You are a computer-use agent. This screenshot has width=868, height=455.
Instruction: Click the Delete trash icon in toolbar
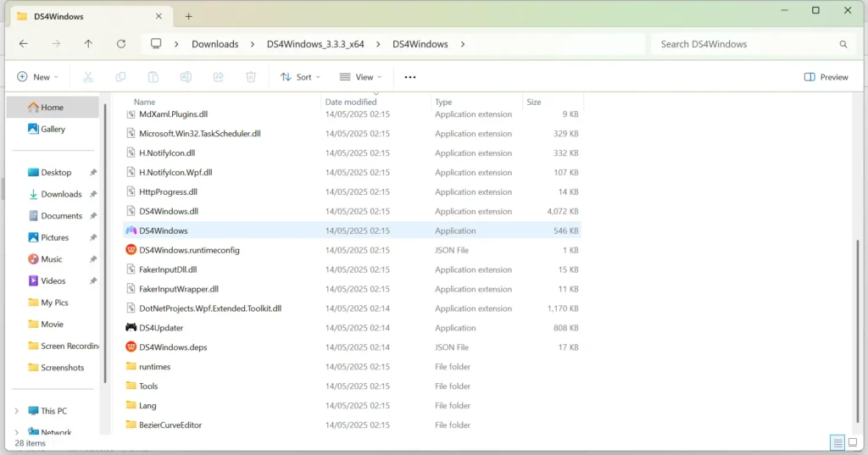point(251,77)
